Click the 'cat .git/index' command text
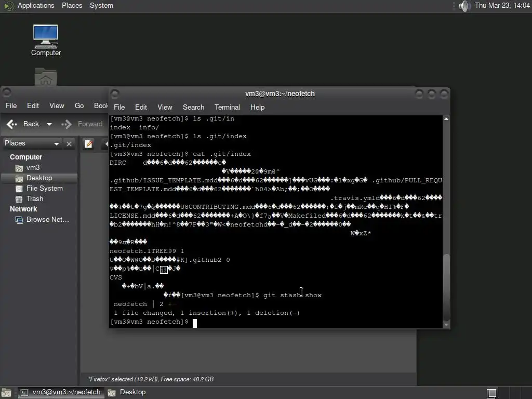Screen dimensions: 532x399 (x=222, y=154)
